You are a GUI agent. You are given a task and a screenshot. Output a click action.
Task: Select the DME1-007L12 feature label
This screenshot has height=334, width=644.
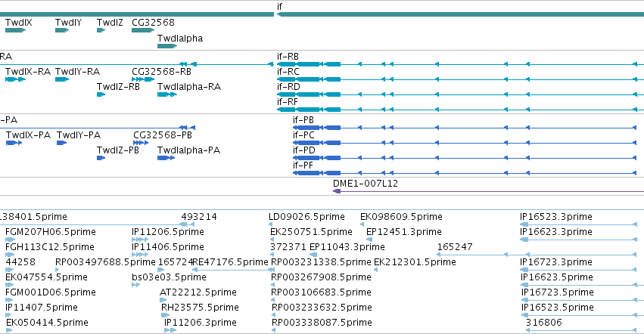(366, 184)
